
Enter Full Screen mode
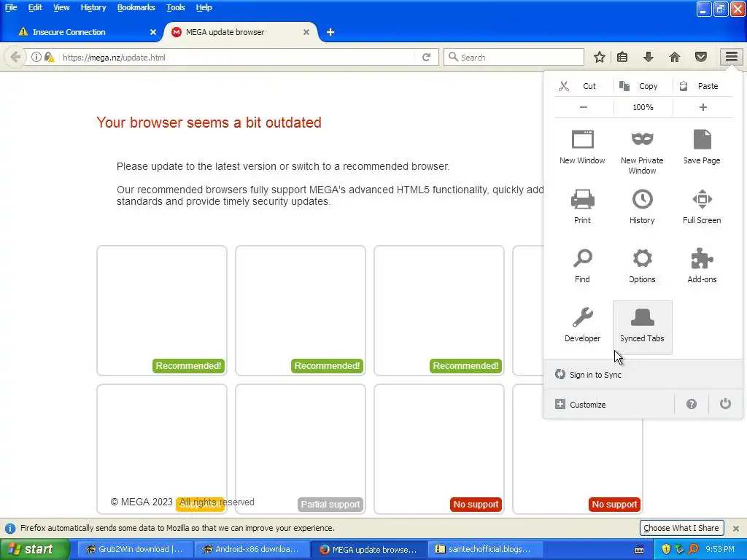click(x=702, y=206)
